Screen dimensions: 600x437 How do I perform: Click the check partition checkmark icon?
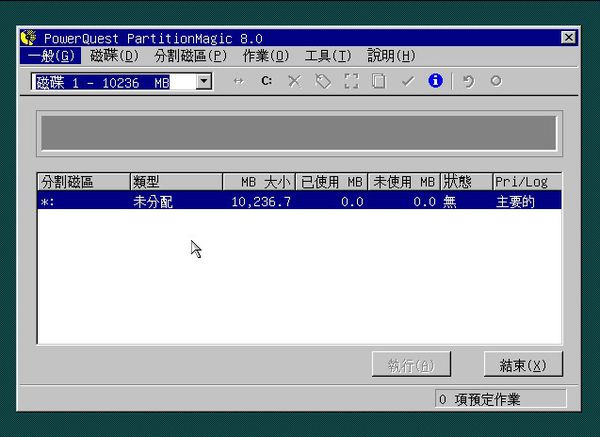408,81
